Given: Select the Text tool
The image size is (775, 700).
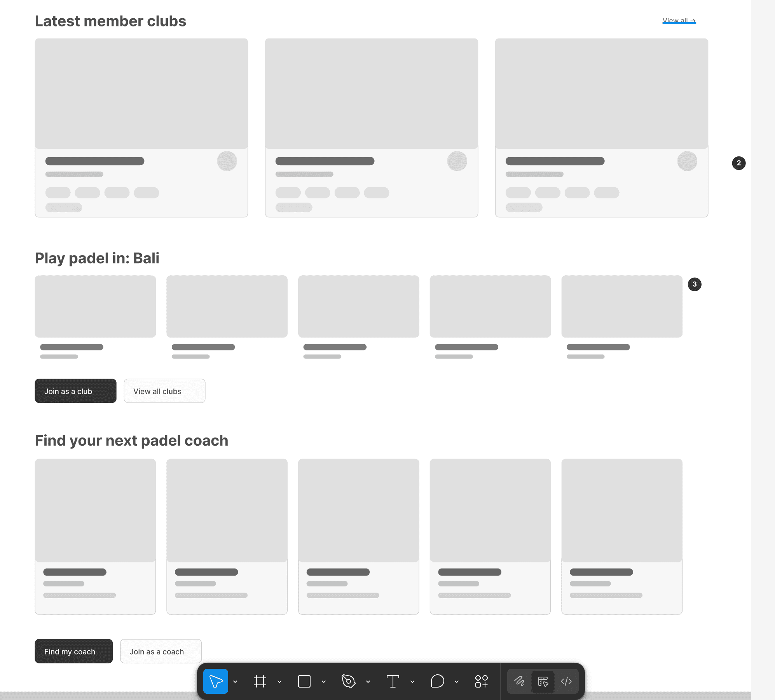Looking at the screenshot, I should [393, 681].
